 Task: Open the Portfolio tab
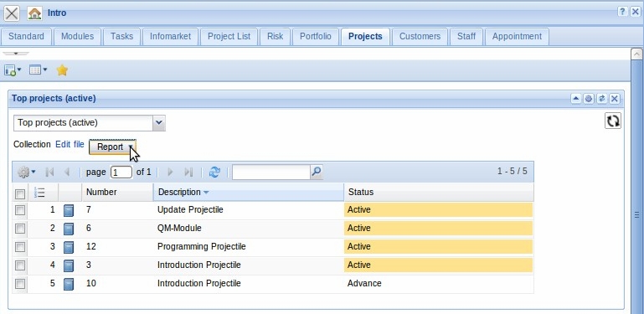tap(316, 37)
